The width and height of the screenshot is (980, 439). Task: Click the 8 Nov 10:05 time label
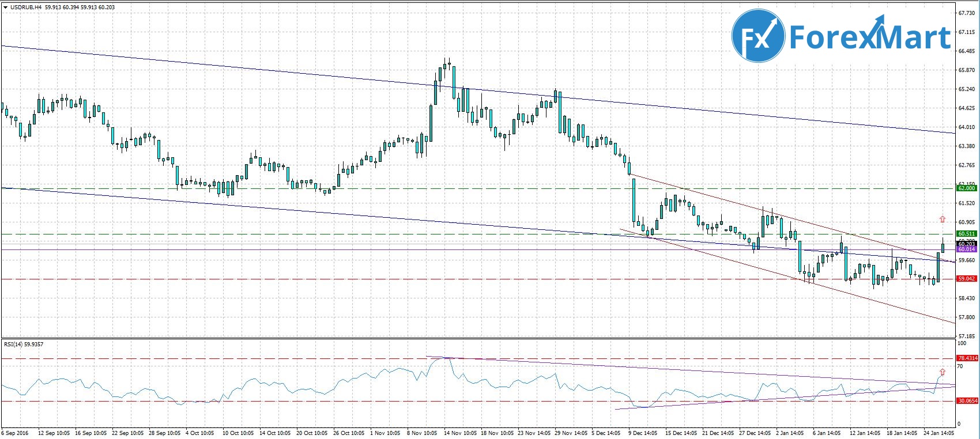[423, 433]
